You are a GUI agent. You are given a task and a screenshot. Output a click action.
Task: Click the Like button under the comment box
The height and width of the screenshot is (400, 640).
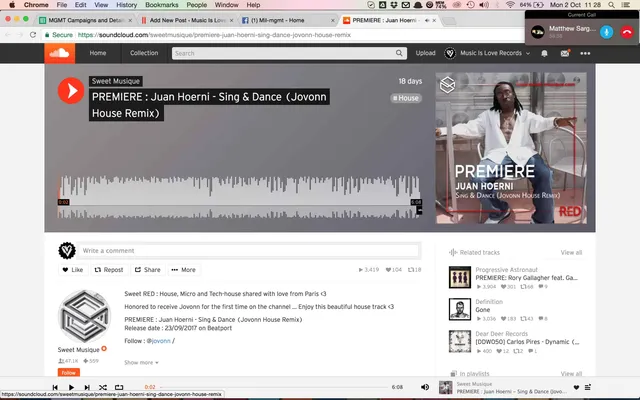[x=73, y=270]
